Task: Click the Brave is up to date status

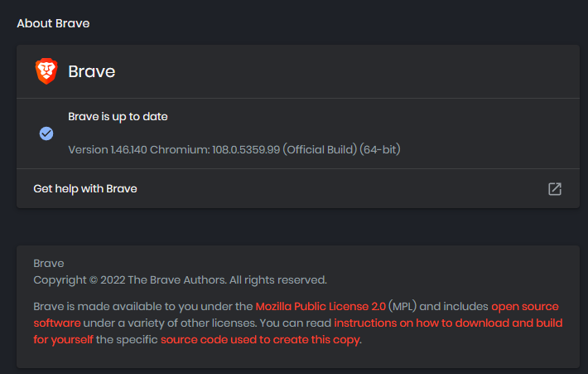Action: pyautogui.click(x=118, y=117)
